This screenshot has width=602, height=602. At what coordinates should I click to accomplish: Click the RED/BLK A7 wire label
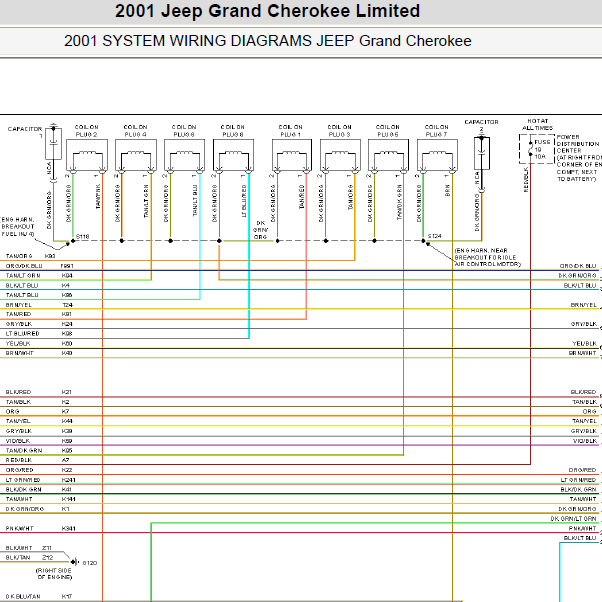coord(37,460)
